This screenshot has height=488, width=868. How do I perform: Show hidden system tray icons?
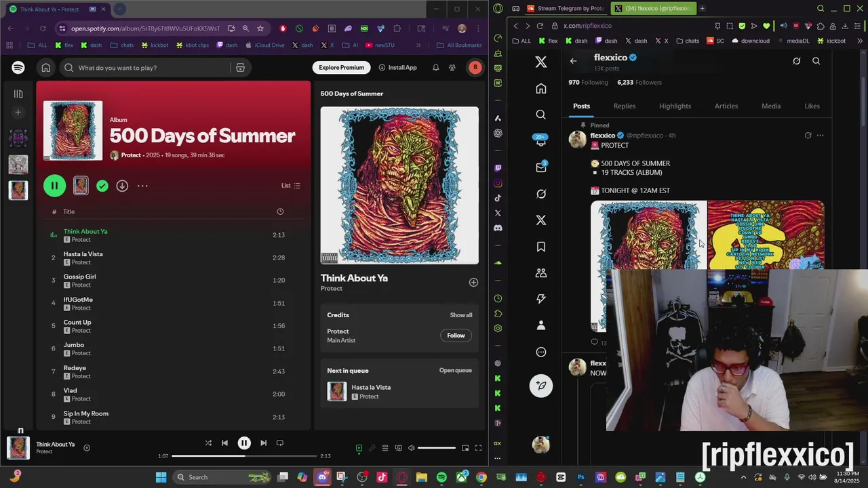744,477
